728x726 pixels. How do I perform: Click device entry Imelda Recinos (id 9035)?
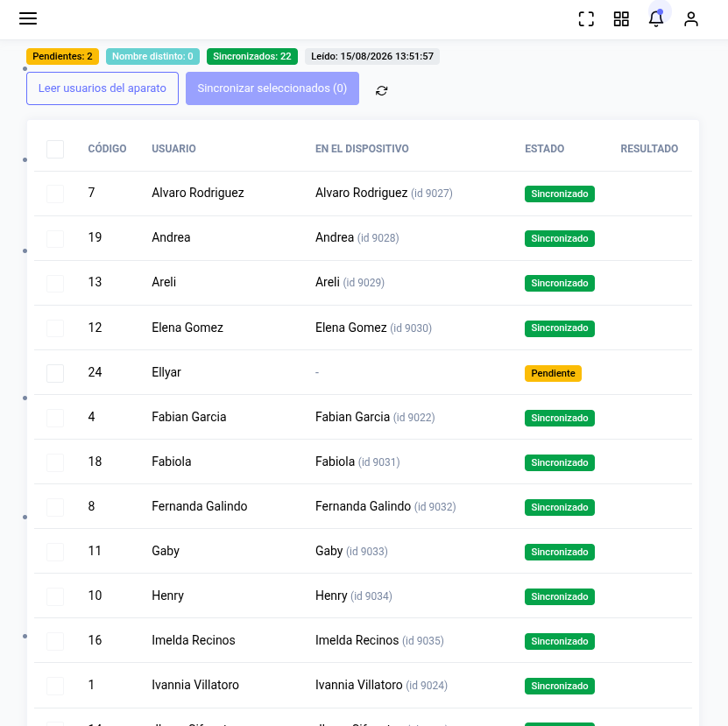click(379, 640)
